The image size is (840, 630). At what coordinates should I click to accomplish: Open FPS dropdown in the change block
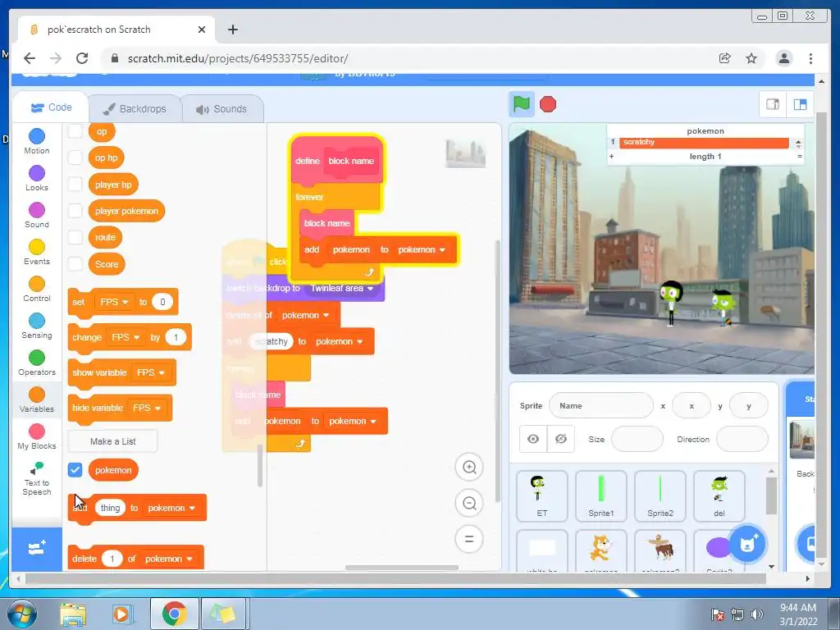pos(126,337)
